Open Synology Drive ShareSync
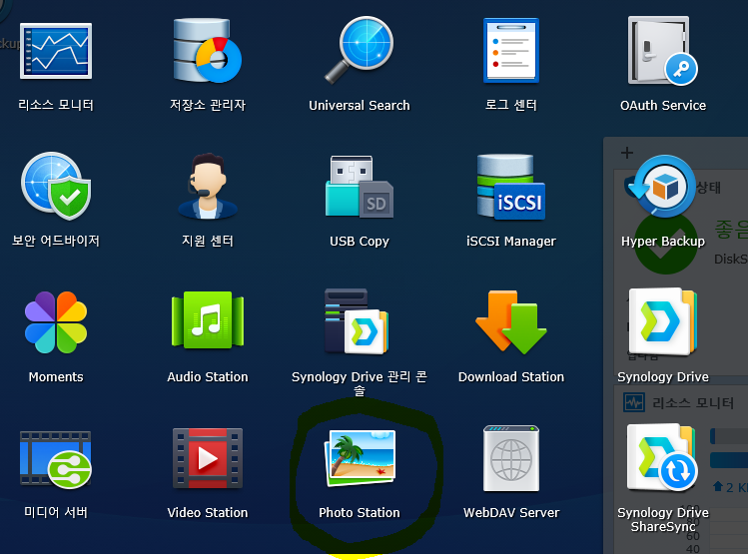This screenshot has height=560, width=748. [x=662, y=458]
